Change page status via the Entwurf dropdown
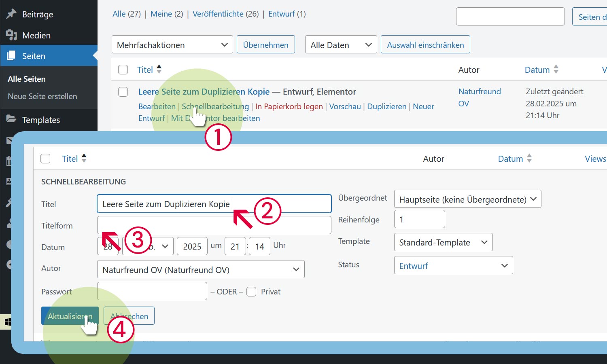The image size is (607, 364). click(453, 265)
